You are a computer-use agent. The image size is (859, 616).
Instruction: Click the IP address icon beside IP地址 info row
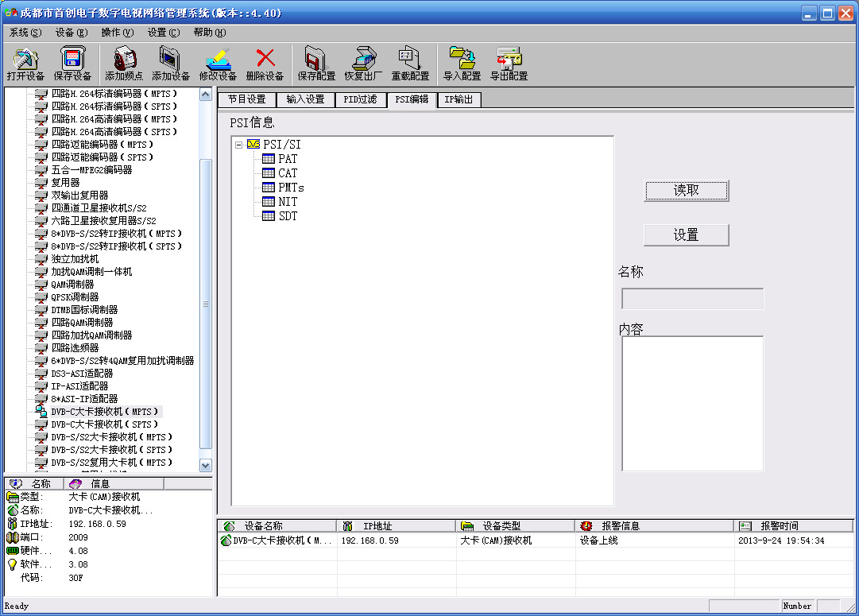point(12,523)
